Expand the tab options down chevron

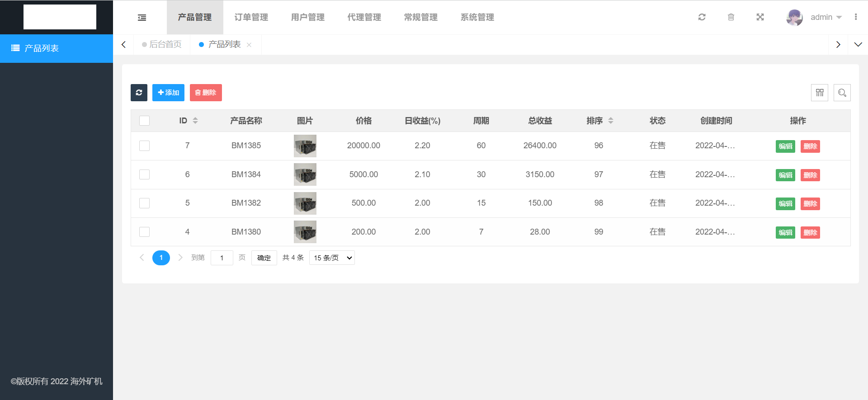click(x=858, y=44)
